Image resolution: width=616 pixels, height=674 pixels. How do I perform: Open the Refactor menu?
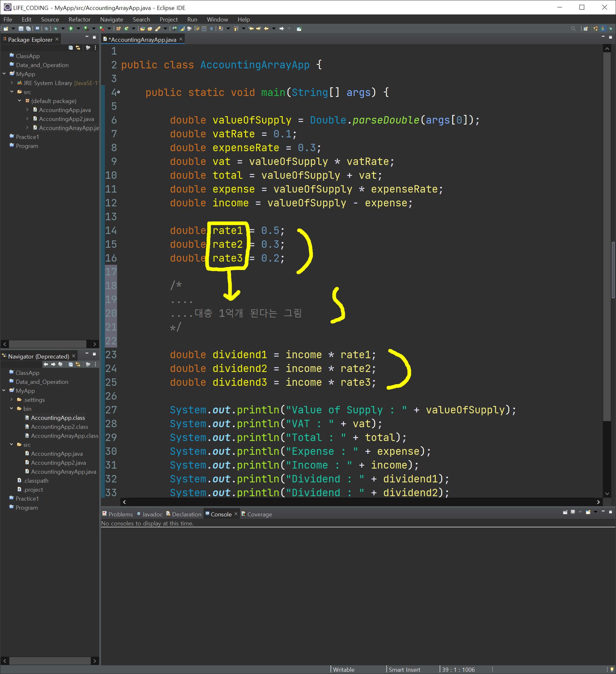click(79, 19)
